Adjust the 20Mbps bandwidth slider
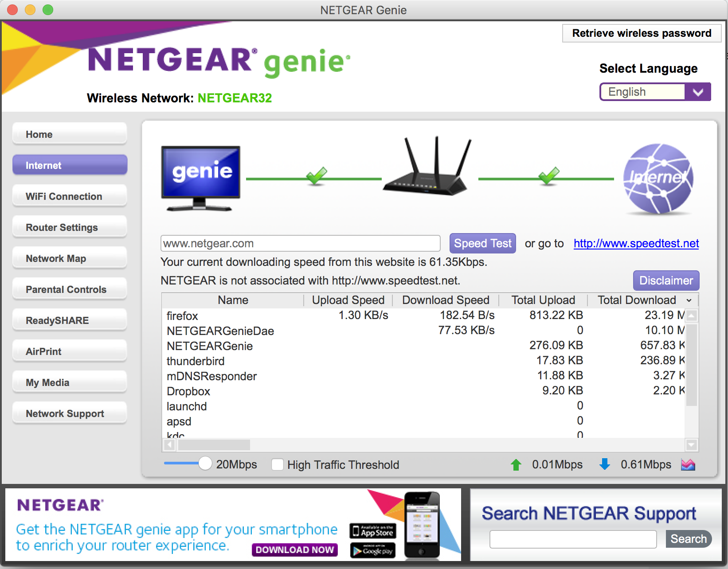 tap(205, 463)
